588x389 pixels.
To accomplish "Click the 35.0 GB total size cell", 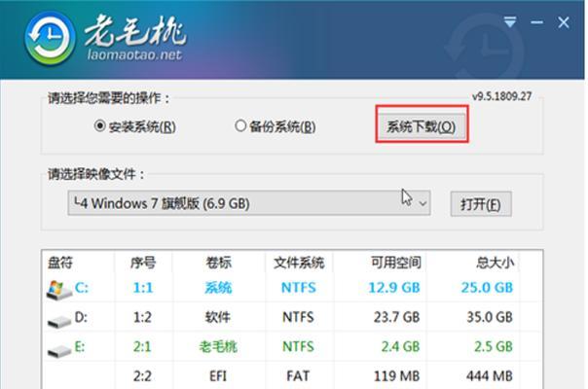I will point(490,317).
